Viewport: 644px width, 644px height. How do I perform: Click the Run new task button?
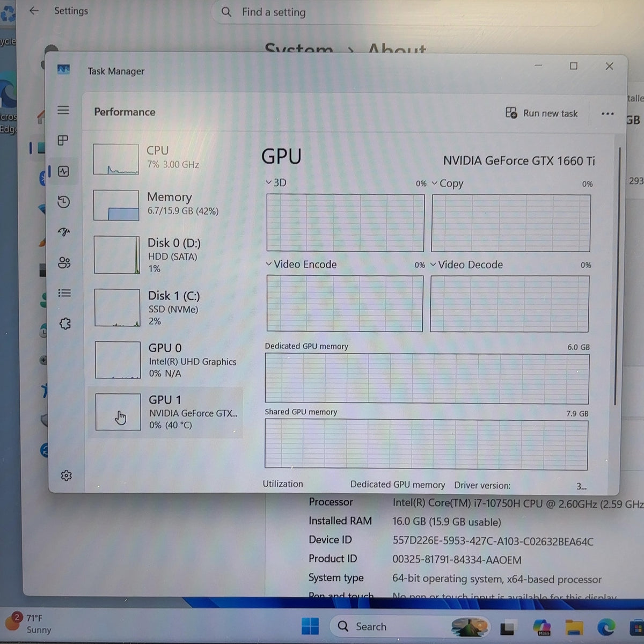(541, 113)
